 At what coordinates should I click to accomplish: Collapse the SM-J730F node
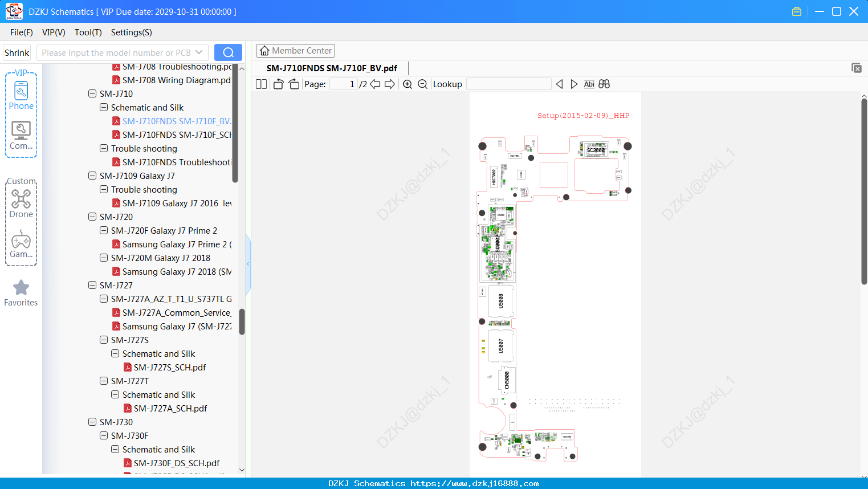(x=104, y=435)
